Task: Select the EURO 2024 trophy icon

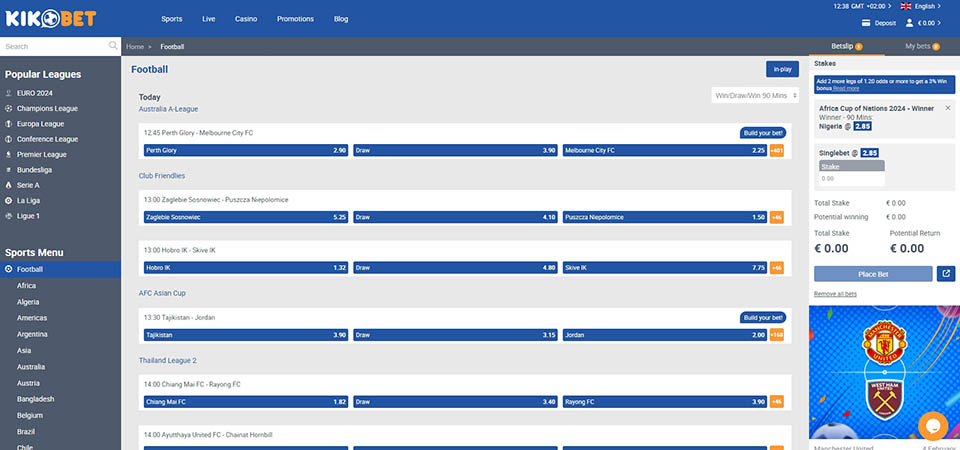Action: click(9, 92)
